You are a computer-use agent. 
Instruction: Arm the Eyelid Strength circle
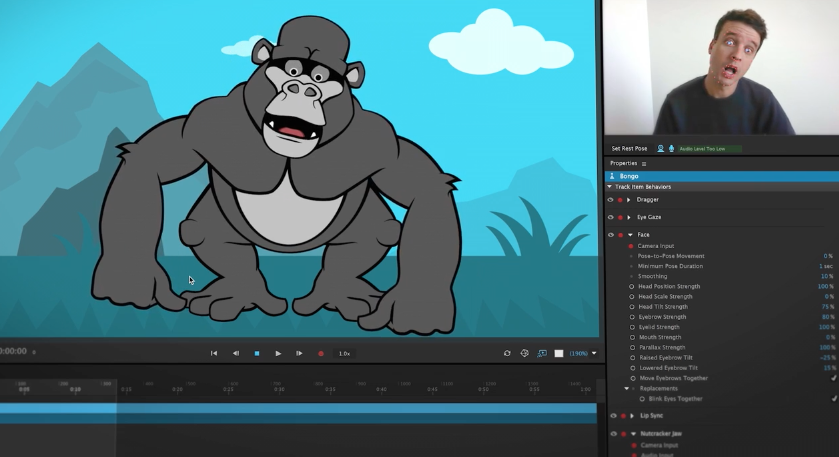632,327
